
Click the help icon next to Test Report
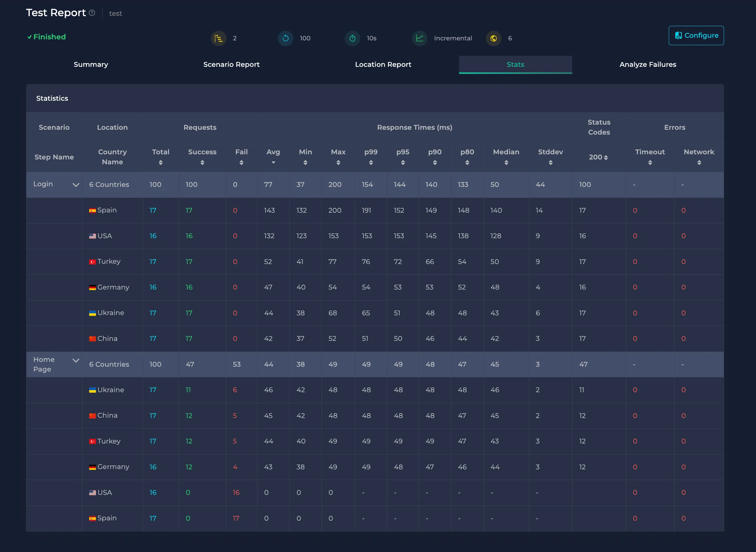(92, 13)
